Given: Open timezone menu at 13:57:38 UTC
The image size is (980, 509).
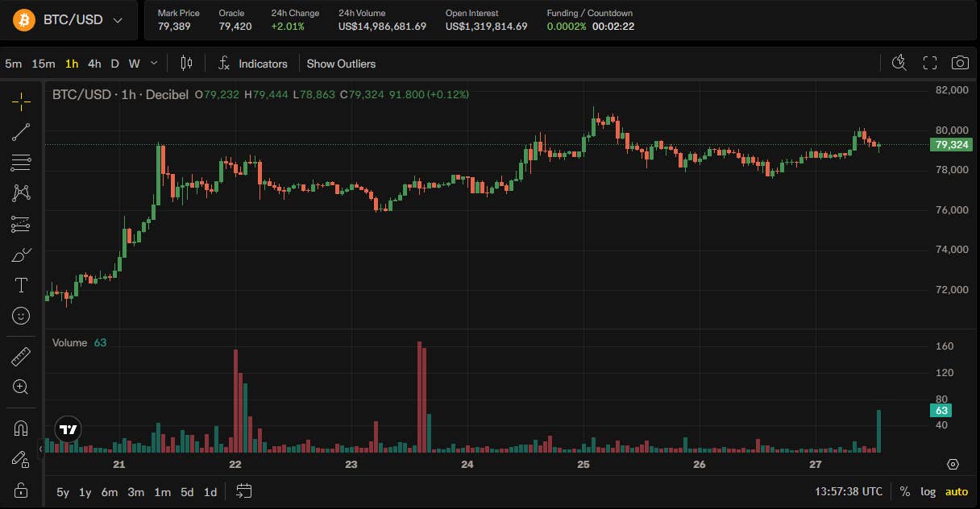Looking at the screenshot, I should click(848, 491).
